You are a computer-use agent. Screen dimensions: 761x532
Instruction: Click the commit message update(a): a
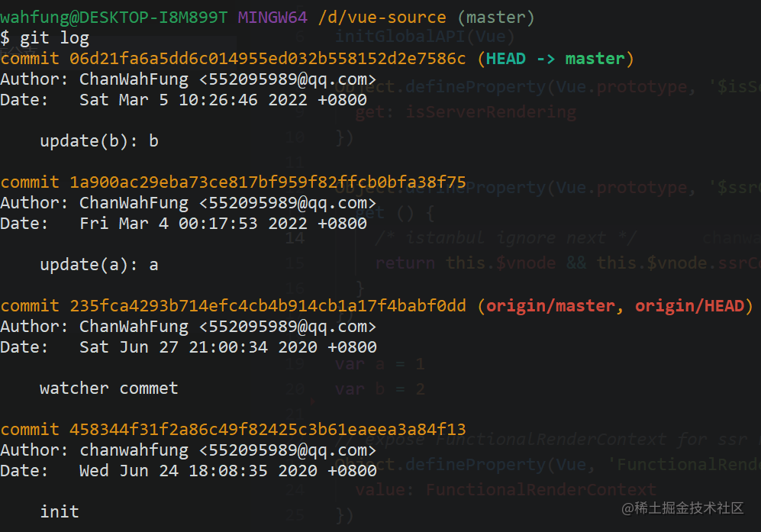click(99, 265)
